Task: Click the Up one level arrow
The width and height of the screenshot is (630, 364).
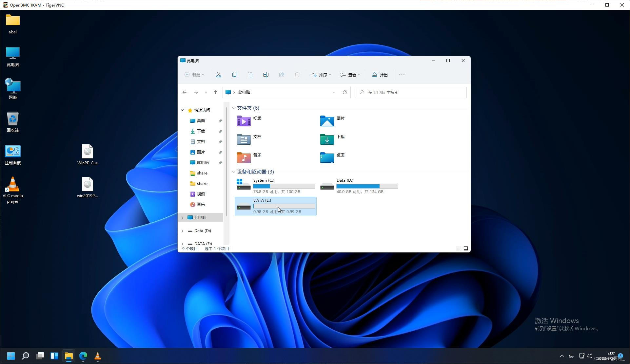Action: point(215,92)
